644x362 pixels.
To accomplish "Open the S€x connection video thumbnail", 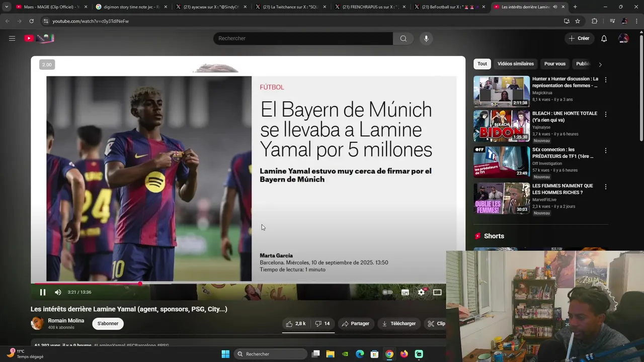I will [502, 162].
